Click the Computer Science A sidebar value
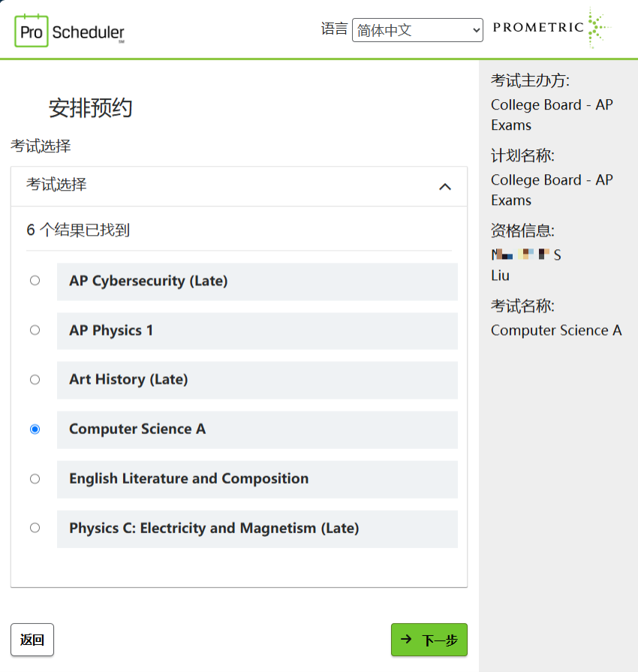The height and width of the screenshot is (672, 638). pos(556,330)
